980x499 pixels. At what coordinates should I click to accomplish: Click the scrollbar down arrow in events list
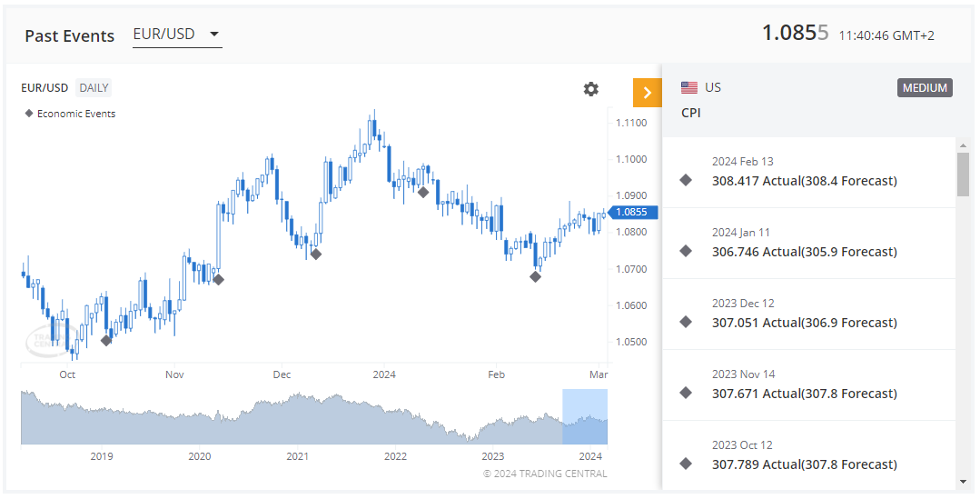point(963,482)
